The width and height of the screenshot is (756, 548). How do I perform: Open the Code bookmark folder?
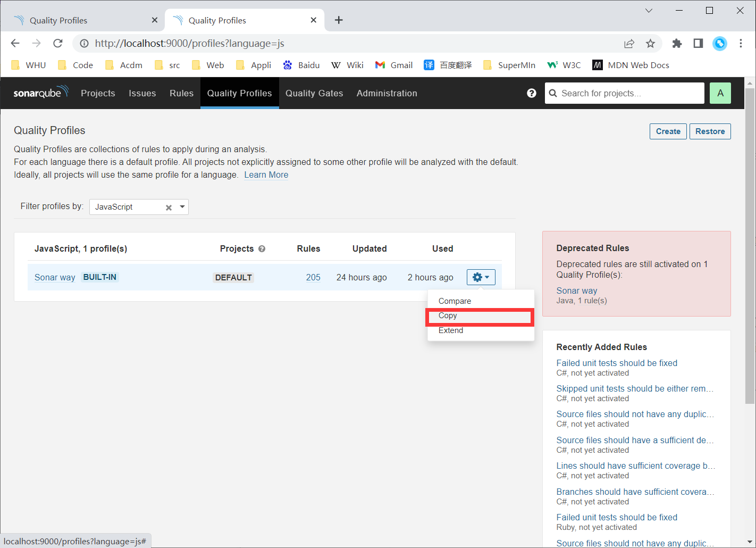point(75,65)
